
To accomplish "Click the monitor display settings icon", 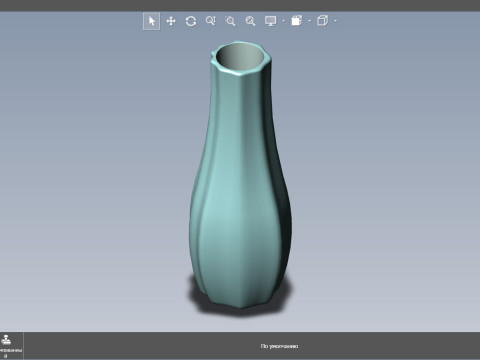I will click(x=270, y=21).
